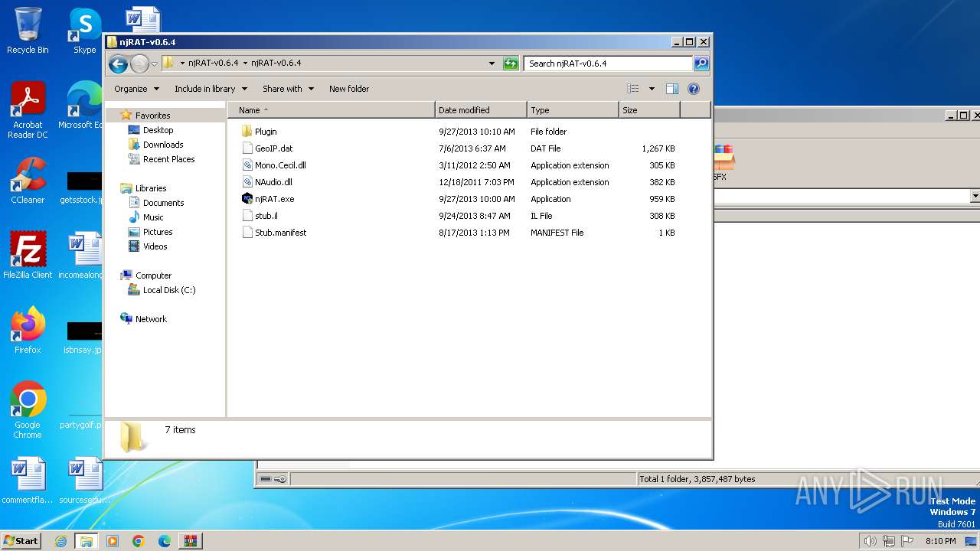Open the Share with menu
980x551 pixels.
[288, 89]
